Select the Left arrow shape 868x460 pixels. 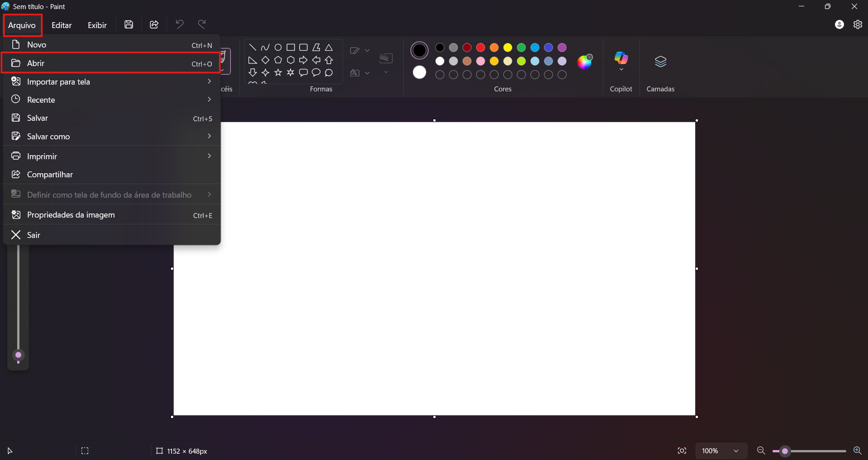tap(316, 60)
